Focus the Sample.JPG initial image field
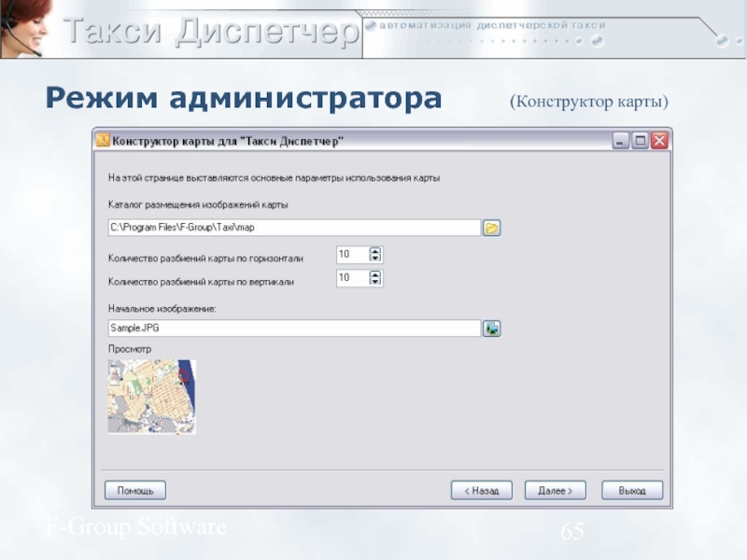This screenshot has height=560, width=747. (x=294, y=329)
